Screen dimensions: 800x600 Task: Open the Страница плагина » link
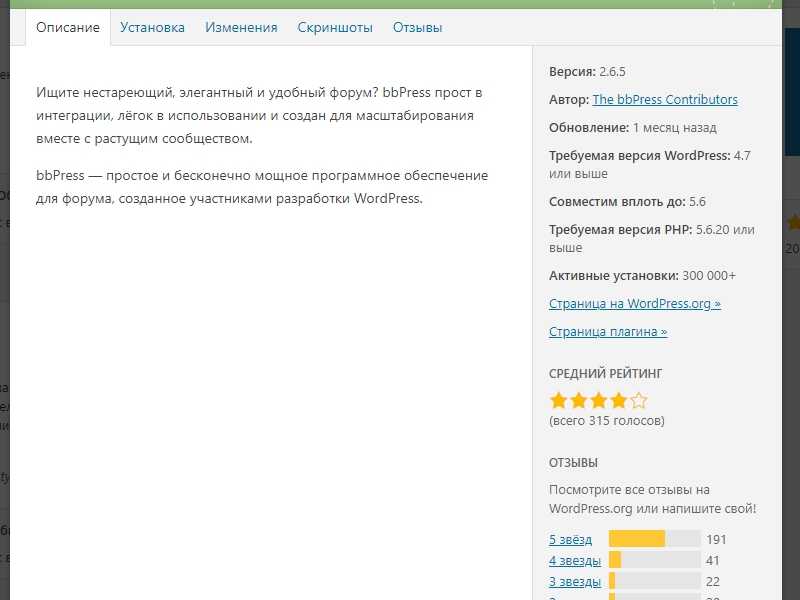[x=608, y=332]
